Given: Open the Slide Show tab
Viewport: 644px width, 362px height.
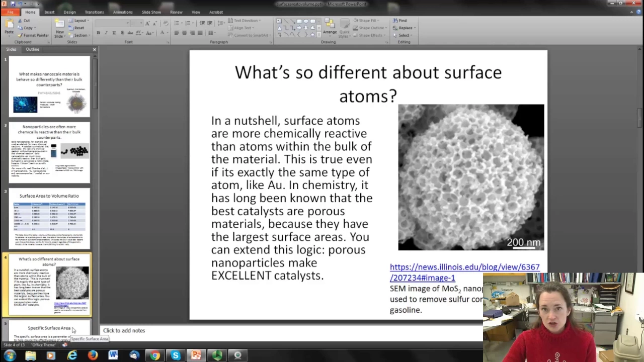Looking at the screenshot, I should [151, 12].
